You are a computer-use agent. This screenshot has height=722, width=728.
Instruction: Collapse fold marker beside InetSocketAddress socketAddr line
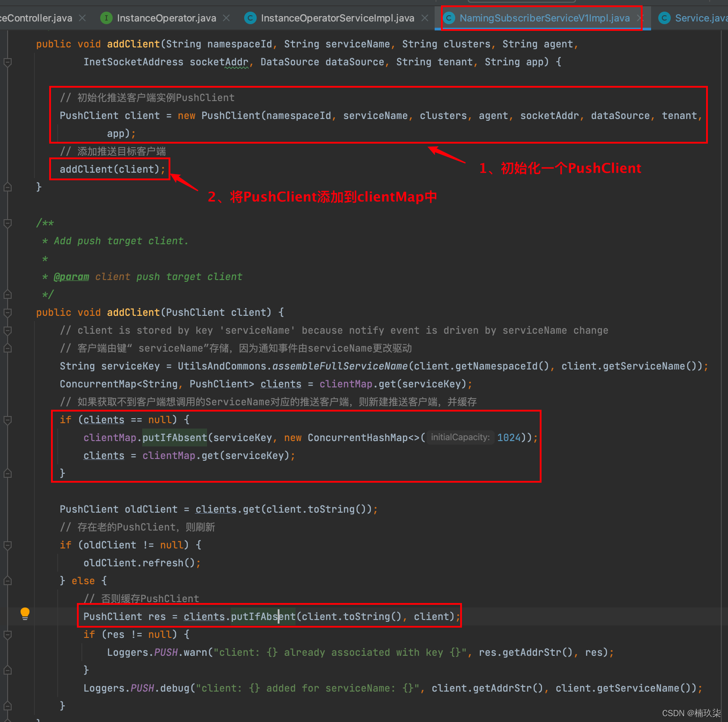tap(8, 62)
